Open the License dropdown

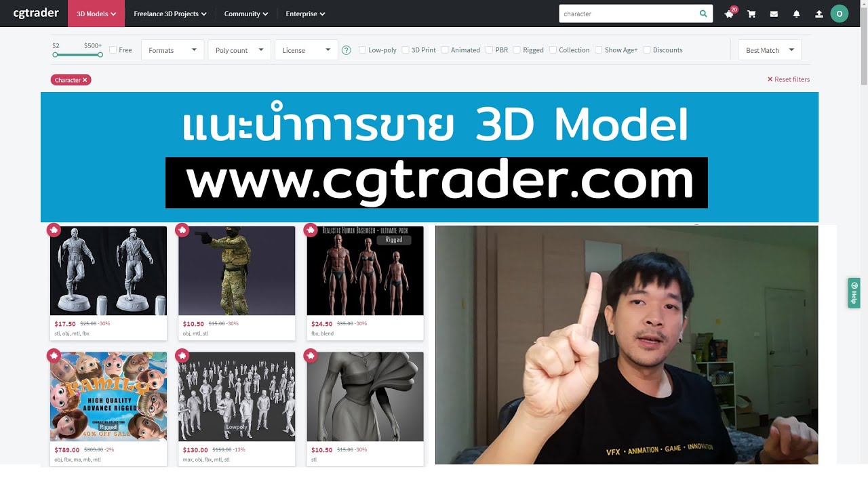(307, 50)
